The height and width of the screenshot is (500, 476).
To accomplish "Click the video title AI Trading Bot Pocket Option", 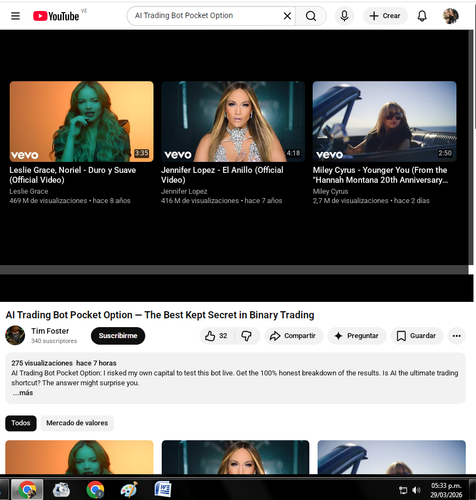I will [x=160, y=315].
